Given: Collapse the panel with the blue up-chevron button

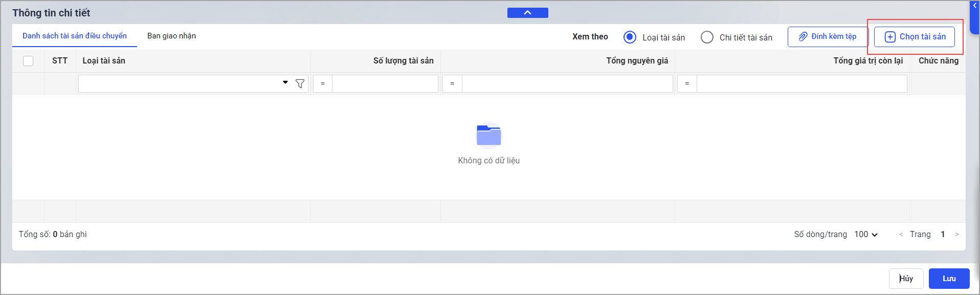Looking at the screenshot, I should (527, 13).
